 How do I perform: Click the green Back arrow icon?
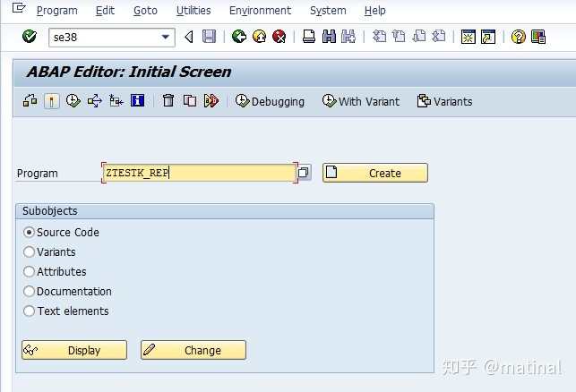(239, 37)
